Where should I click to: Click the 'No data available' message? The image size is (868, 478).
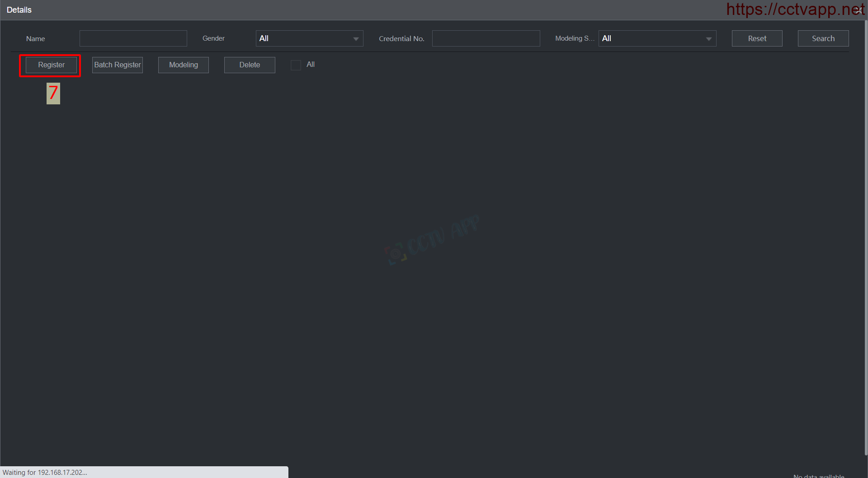[818, 476]
